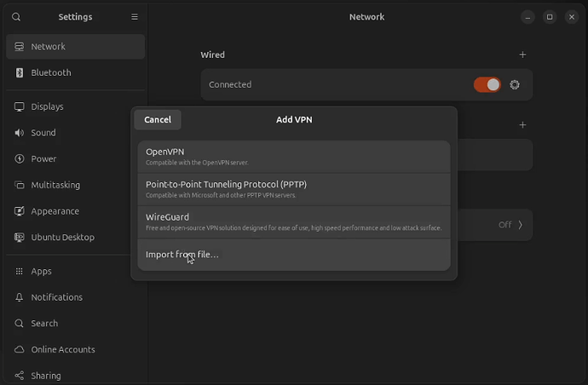Expand the row showing Off chevron
This screenshot has width=588, height=385.
click(520, 225)
